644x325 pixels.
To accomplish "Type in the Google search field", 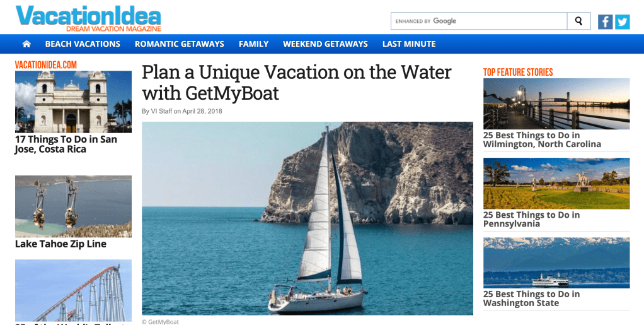I will (479, 21).
